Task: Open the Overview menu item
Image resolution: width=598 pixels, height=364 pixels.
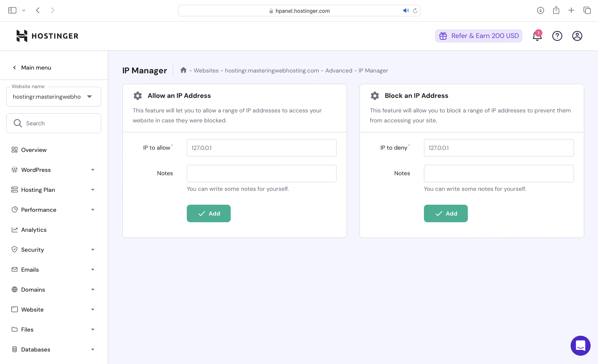Action: 34,150
